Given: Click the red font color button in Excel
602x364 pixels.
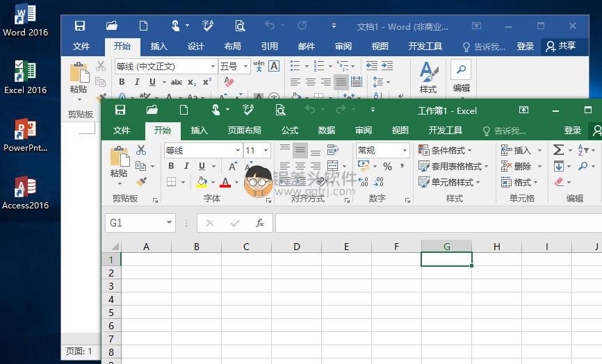Looking at the screenshot, I should tap(225, 182).
